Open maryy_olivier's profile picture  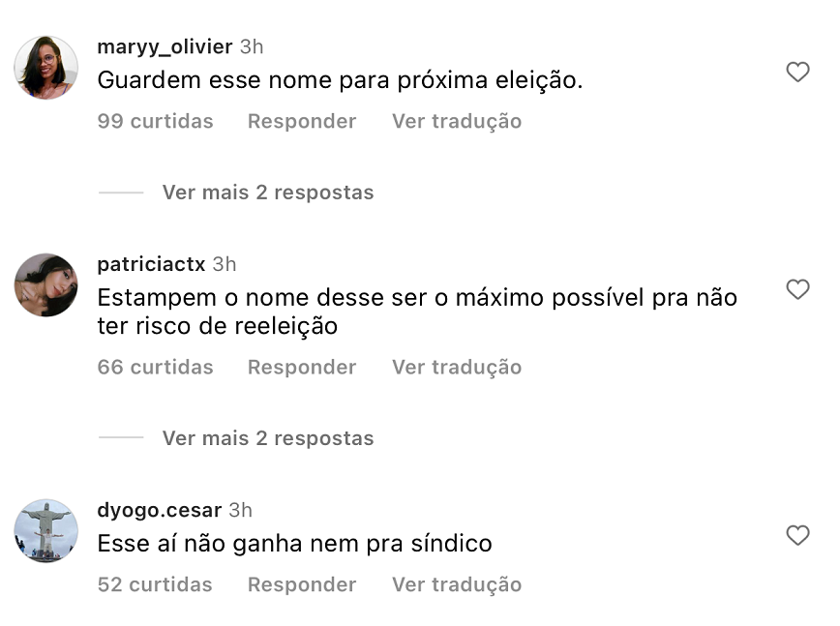tap(46, 67)
